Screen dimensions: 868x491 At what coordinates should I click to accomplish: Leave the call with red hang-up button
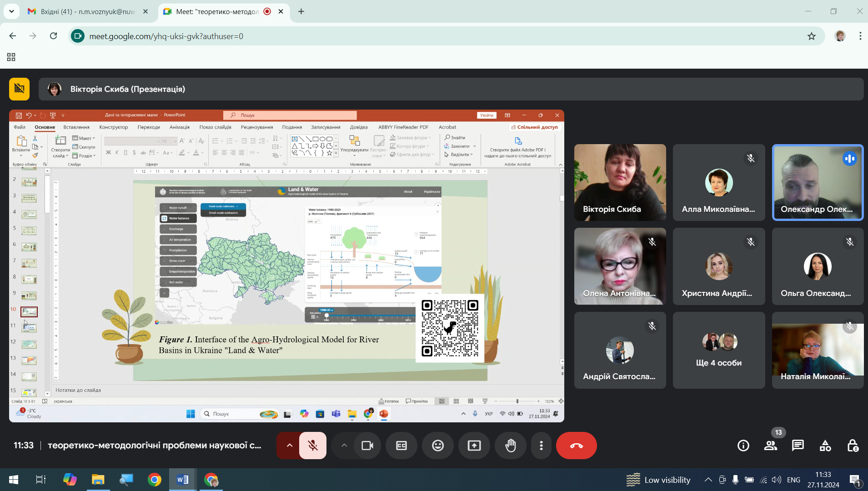coord(576,446)
